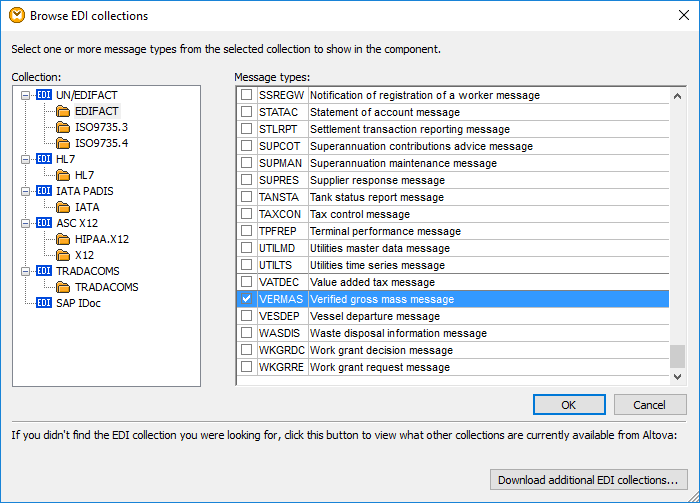Click the SAP IDoc EDI icon
Screen dimensions: 700x503
[44, 303]
